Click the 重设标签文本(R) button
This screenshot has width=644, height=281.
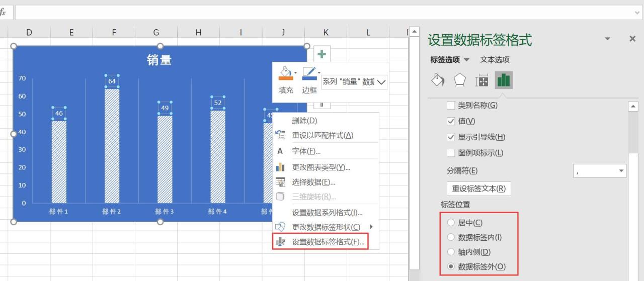(479, 189)
